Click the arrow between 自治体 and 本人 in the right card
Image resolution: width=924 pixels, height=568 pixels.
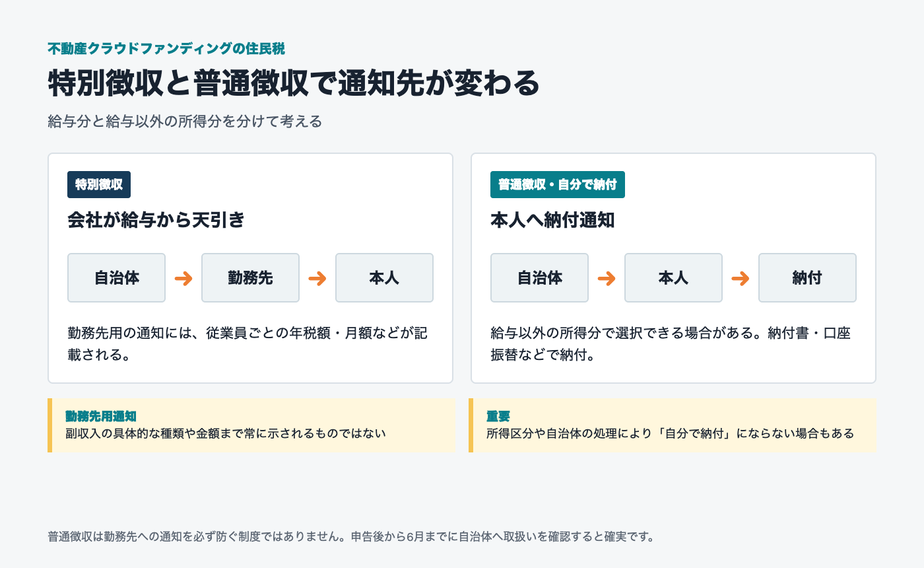click(607, 278)
